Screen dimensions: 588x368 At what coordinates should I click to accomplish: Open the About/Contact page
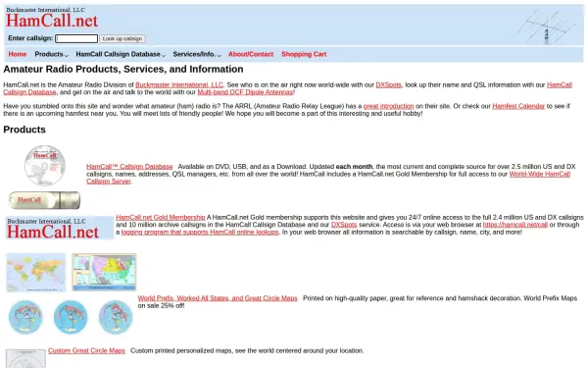(x=251, y=54)
